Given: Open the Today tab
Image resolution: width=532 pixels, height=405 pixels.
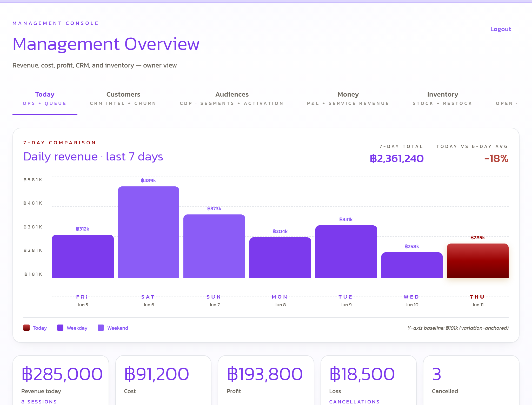Looking at the screenshot, I should pyautogui.click(x=45, y=99).
